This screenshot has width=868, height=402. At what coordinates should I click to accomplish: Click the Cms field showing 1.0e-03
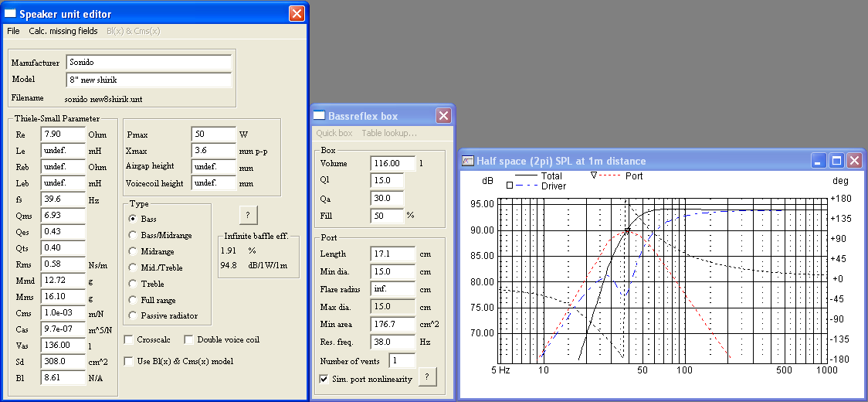click(x=63, y=313)
